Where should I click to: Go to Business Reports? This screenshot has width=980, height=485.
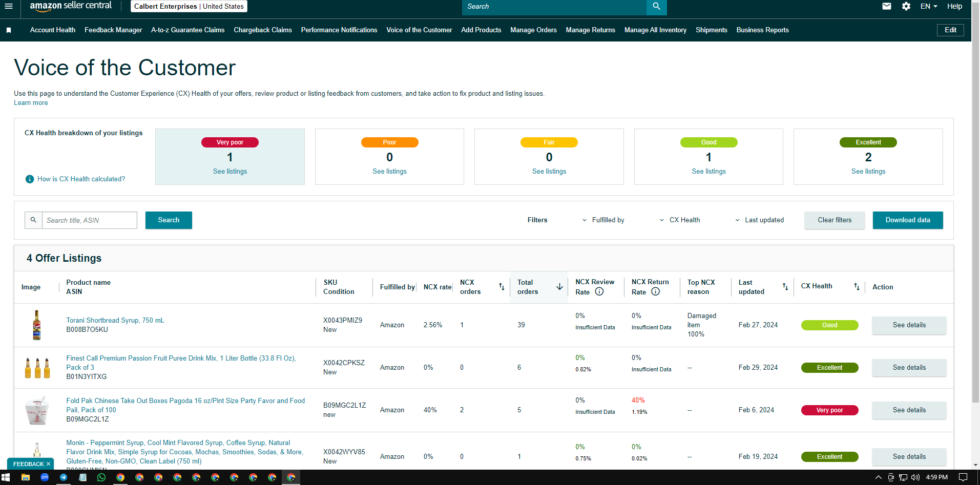[x=762, y=30]
